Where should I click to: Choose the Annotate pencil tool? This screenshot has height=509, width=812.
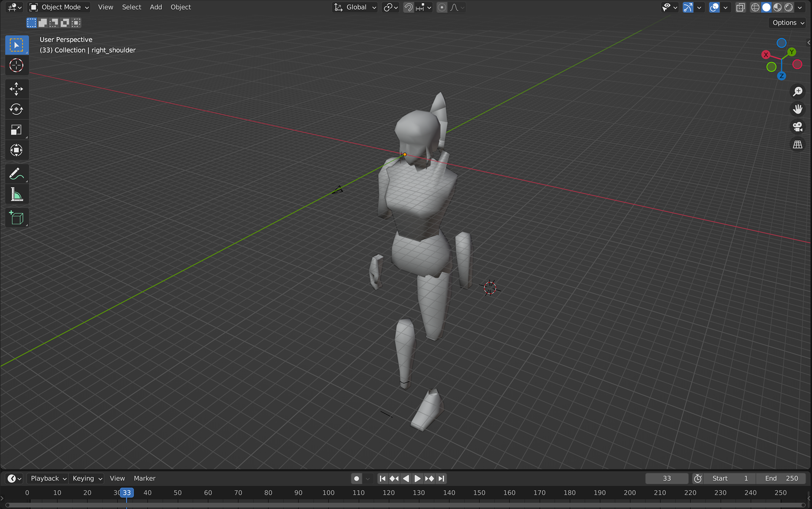pos(16,174)
